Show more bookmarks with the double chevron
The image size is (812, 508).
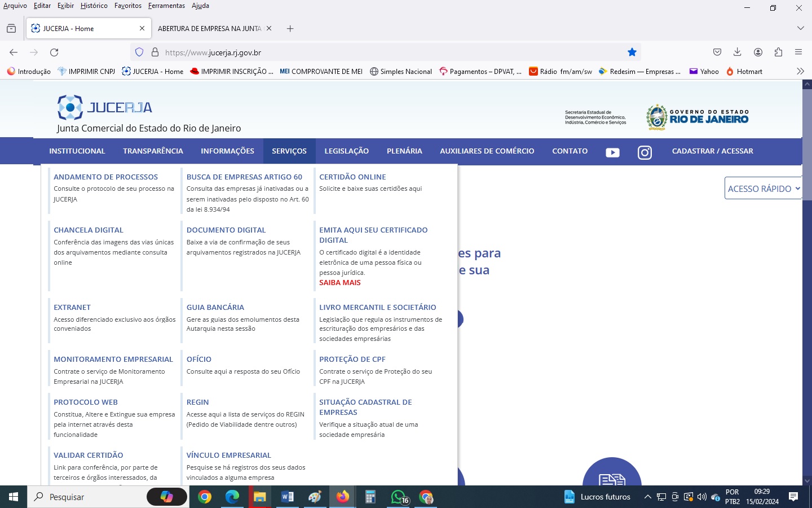click(x=800, y=71)
